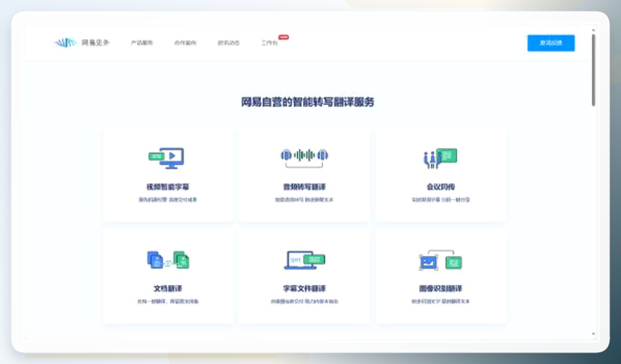Click the 视频智能字幕 monitor icon
The height and width of the screenshot is (364, 621).
(166, 158)
